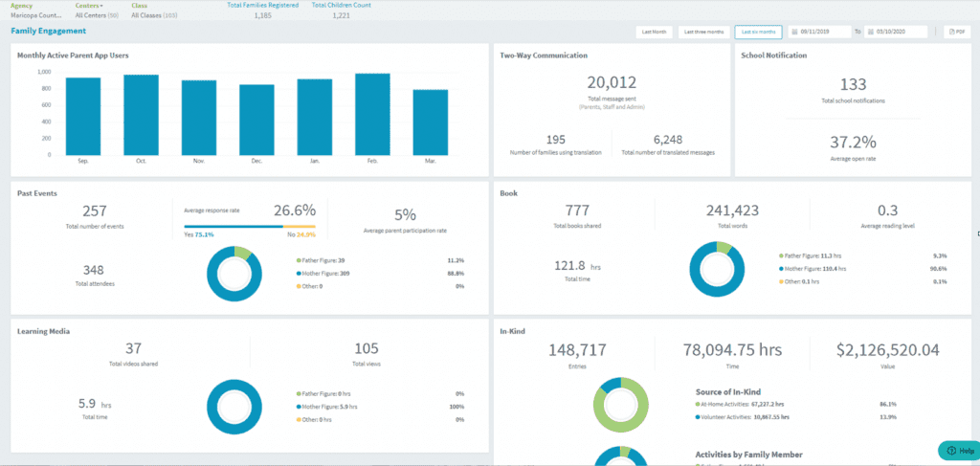Image resolution: width=980 pixels, height=466 pixels.
Task: Select the Last three months range
Action: pos(703,32)
